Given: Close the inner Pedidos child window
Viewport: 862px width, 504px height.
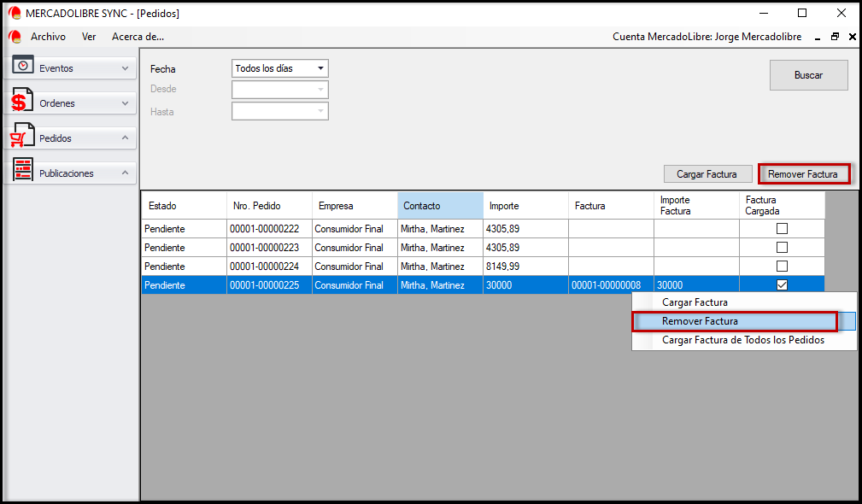Looking at the screenshot, I should click(852, 37).
